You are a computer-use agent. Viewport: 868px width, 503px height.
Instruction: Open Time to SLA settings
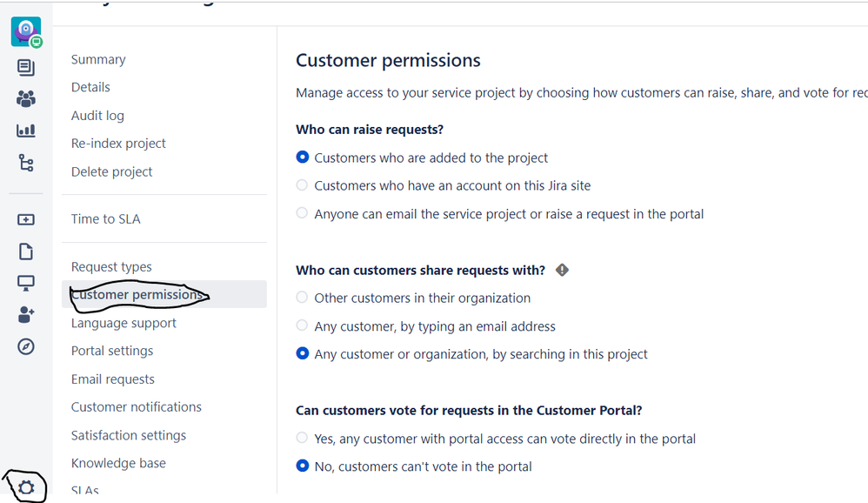point(105,218)
